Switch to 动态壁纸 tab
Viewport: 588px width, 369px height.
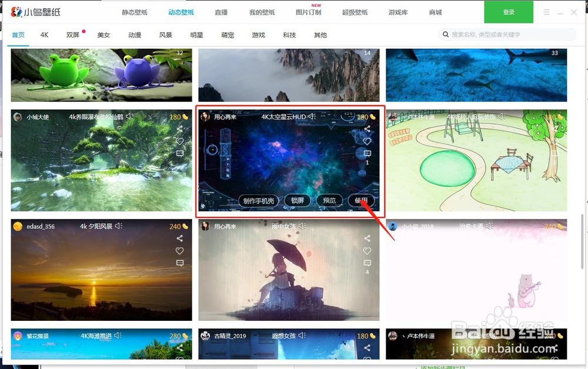point(181,12)
